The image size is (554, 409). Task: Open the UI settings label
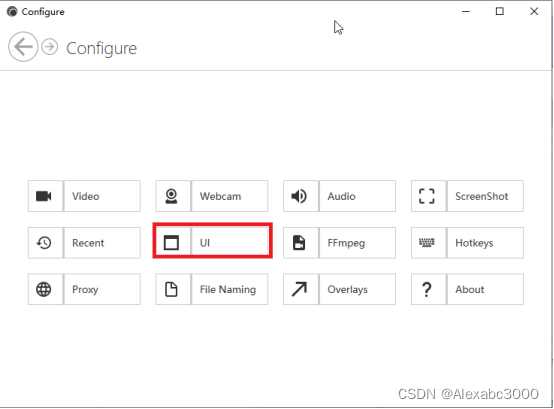click(205, 243)
